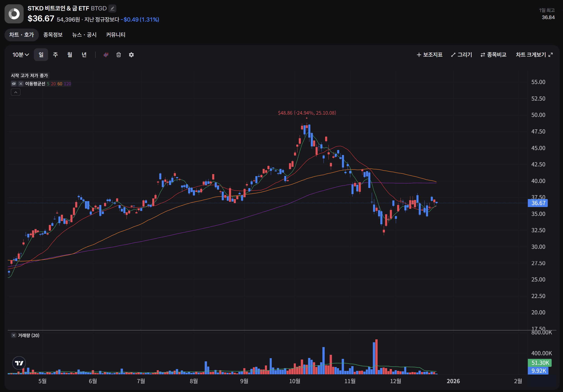Switch chart interval to 주 (weekly)
563x392 pixels.
coord(55,55)
